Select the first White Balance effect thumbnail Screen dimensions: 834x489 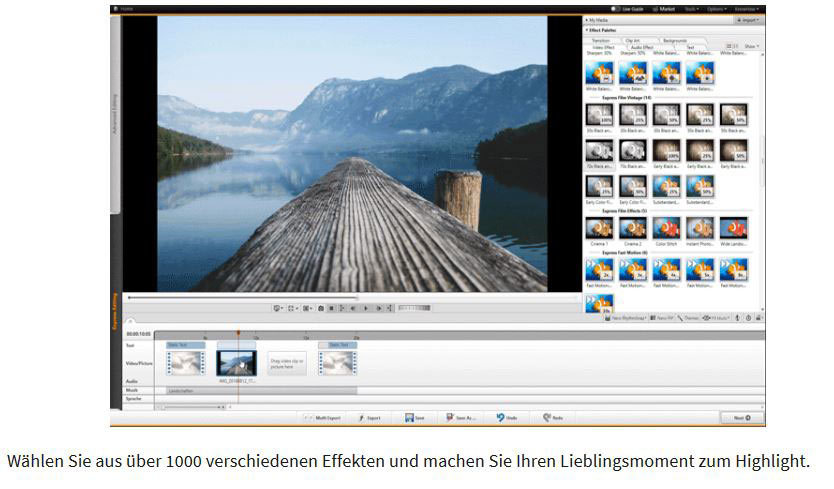point(599,73)
